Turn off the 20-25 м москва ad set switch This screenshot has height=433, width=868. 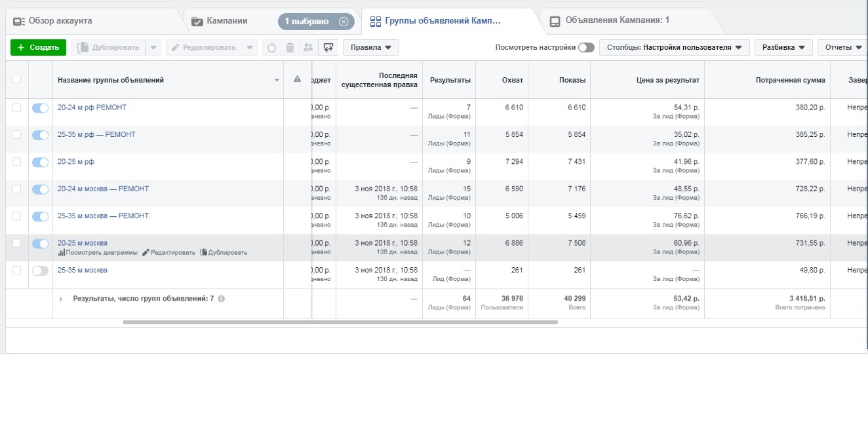(40, 244)
